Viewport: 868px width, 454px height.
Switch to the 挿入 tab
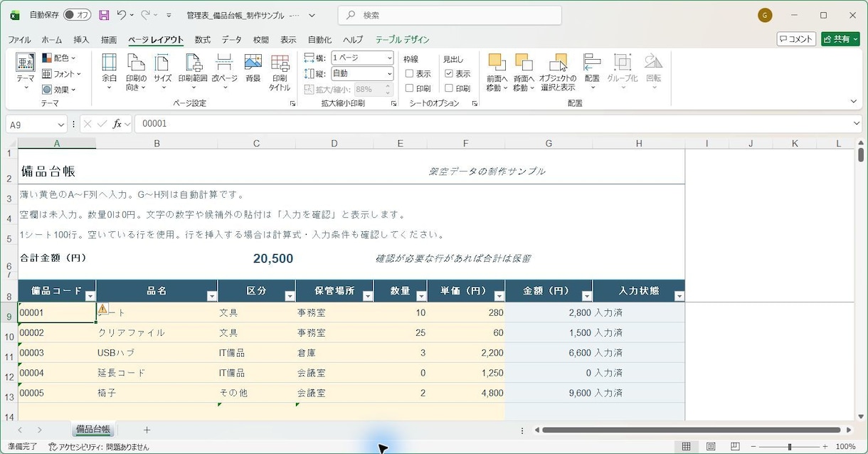(x=81, y=40)
